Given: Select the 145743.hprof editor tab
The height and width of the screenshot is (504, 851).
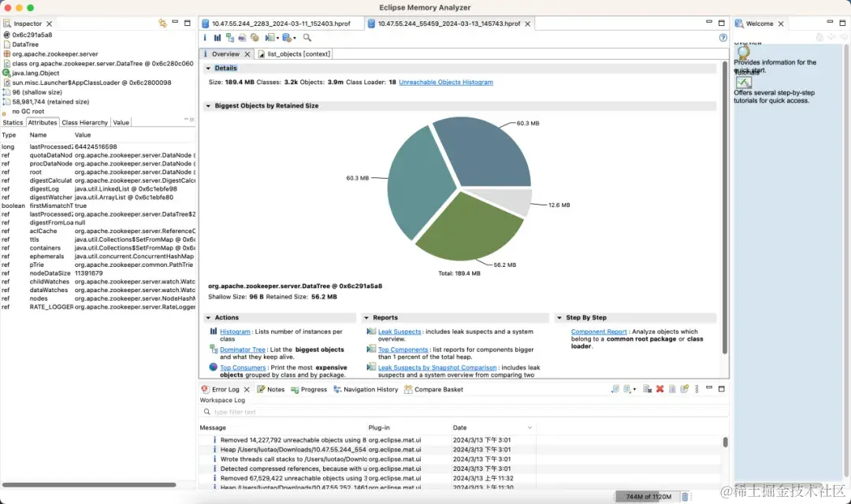Looking at the screenshot, I should (x=449, y=24).
